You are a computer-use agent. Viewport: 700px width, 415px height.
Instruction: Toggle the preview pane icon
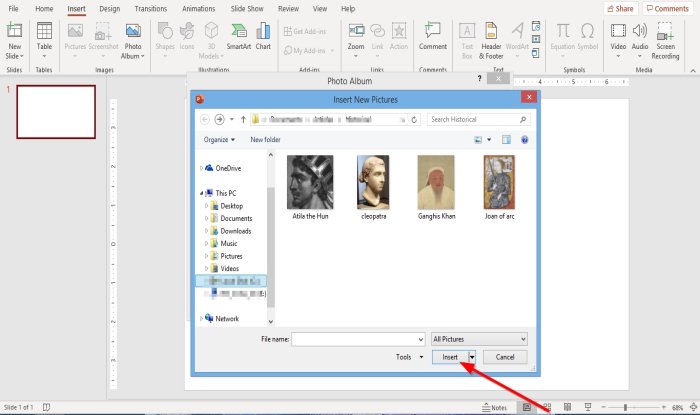[506, 140]
